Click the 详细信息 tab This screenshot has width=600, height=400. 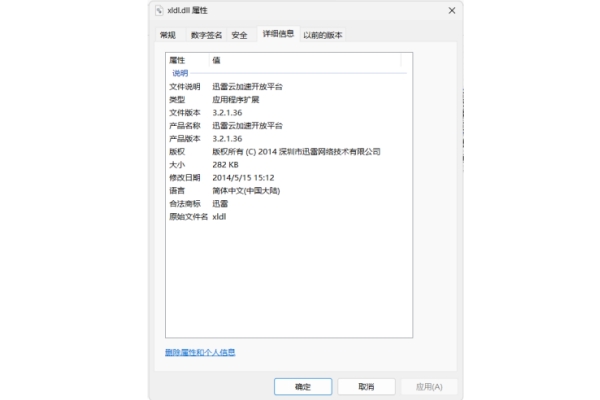[278, 34]
